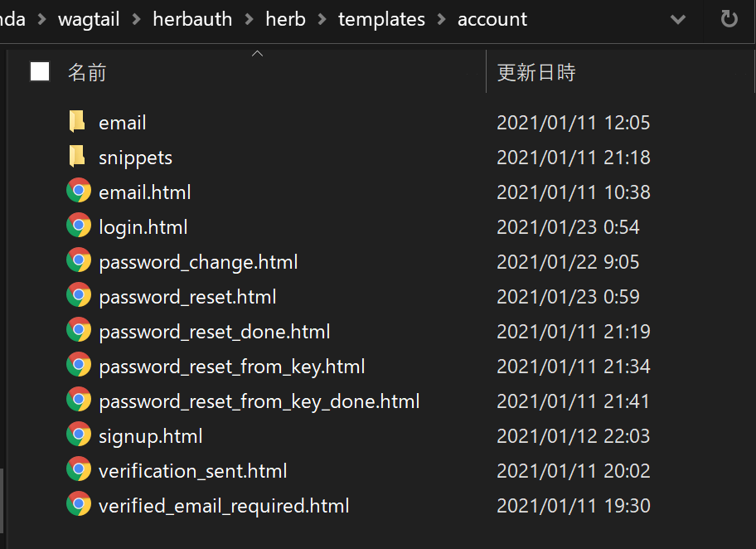The height and width of the screenshot is (549, 756).
Task: Click the snippets folder icon
Action: coord(77,157)
